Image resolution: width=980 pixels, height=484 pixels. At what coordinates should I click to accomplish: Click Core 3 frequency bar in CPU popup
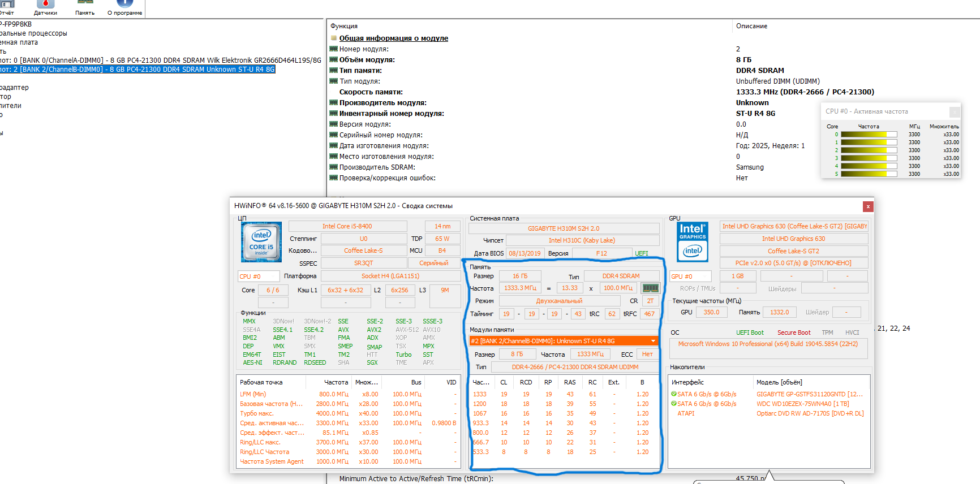pos(869,158)
